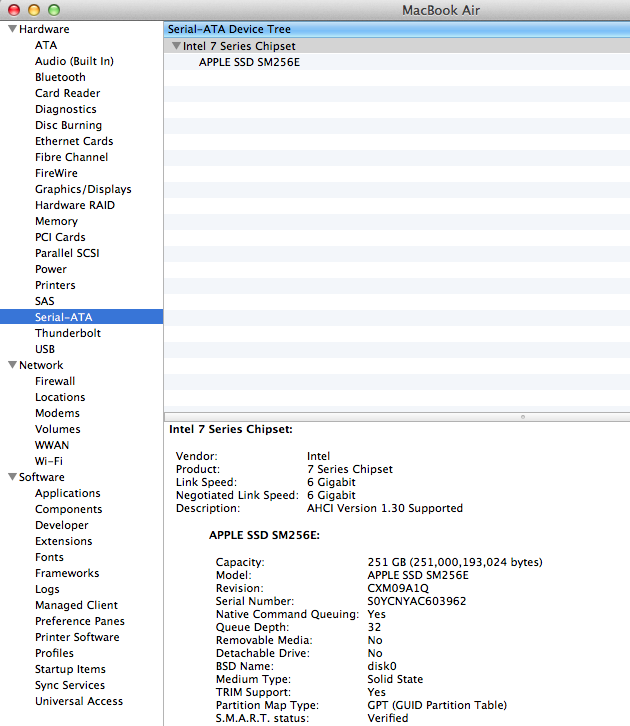
Task: Open Fonts in sidebar
Action: click(49, 557)
